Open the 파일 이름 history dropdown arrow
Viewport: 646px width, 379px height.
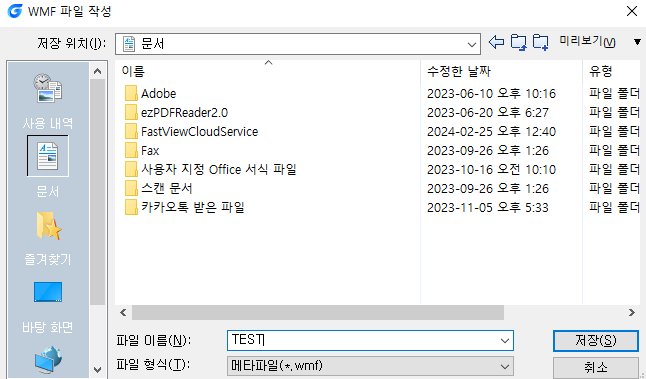pos(504,341)
